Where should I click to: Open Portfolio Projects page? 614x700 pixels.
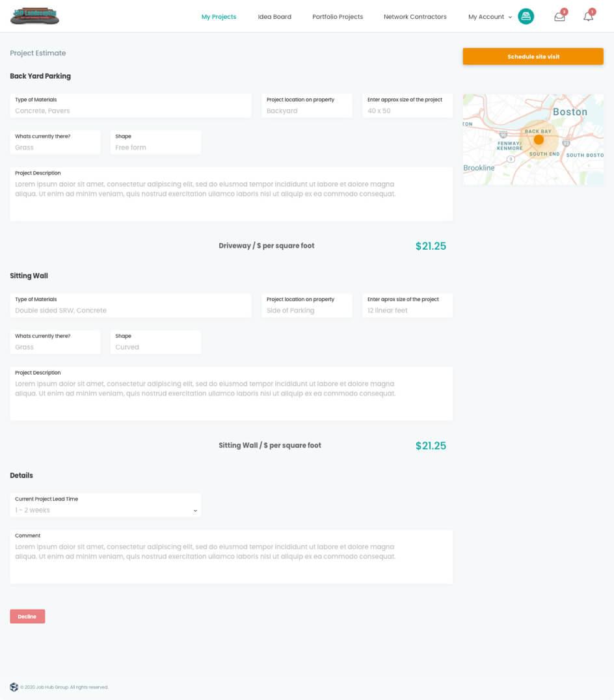(x=338, y=16)
